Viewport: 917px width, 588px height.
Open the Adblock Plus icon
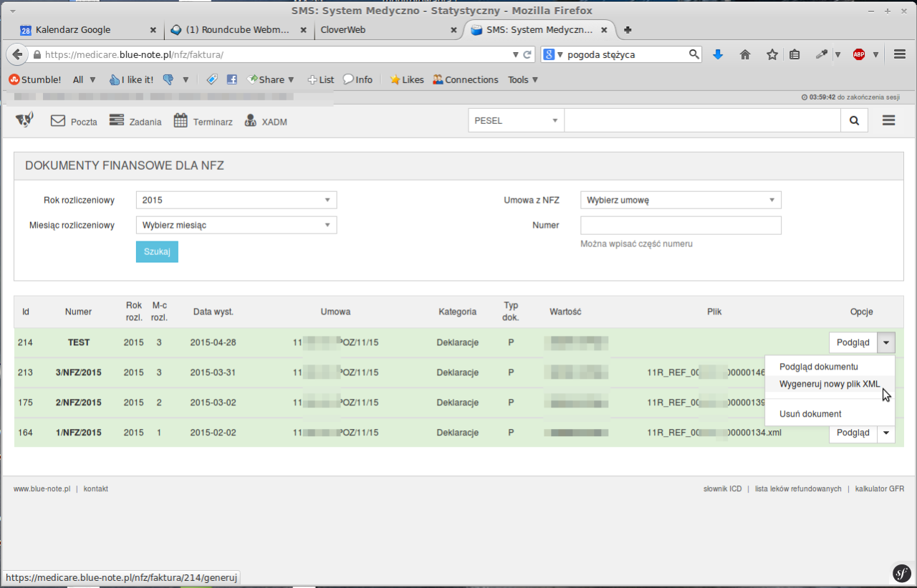pos(858,54)
